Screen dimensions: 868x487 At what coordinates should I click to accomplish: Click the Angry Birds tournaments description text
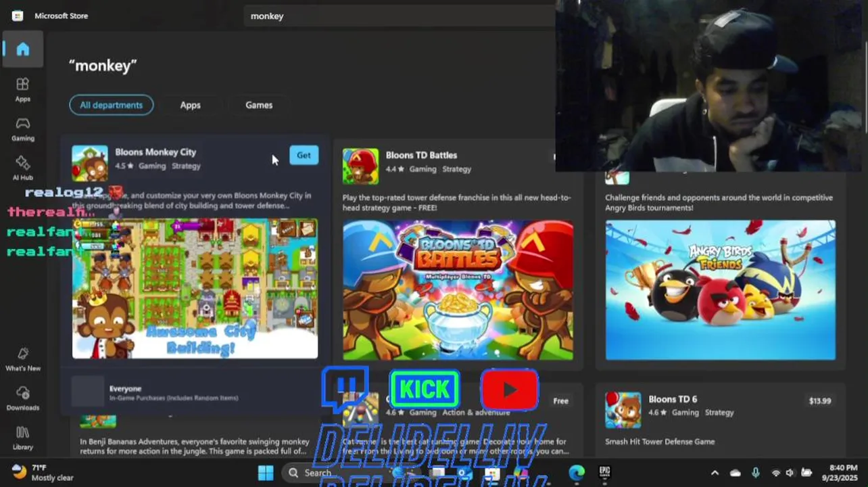(719, 203)
